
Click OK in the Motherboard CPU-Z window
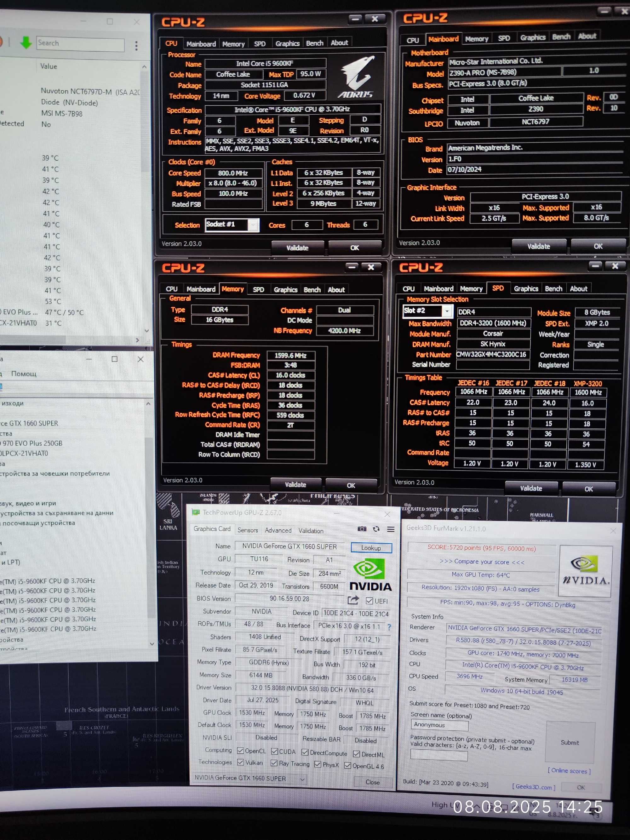pos(598,246)
